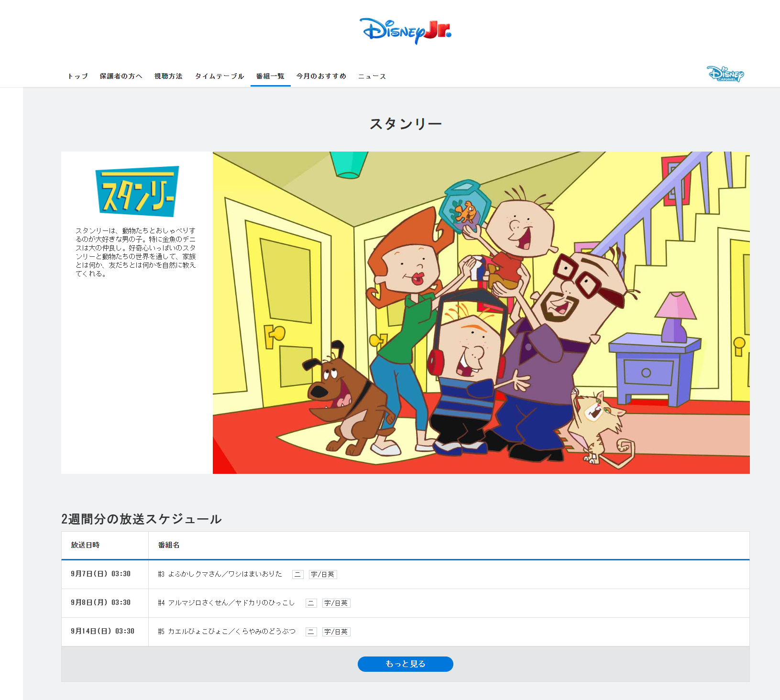Click the 字/日英 badge in episode #5 row
This screenshot has width=780, height=700.
coord(336,632)
